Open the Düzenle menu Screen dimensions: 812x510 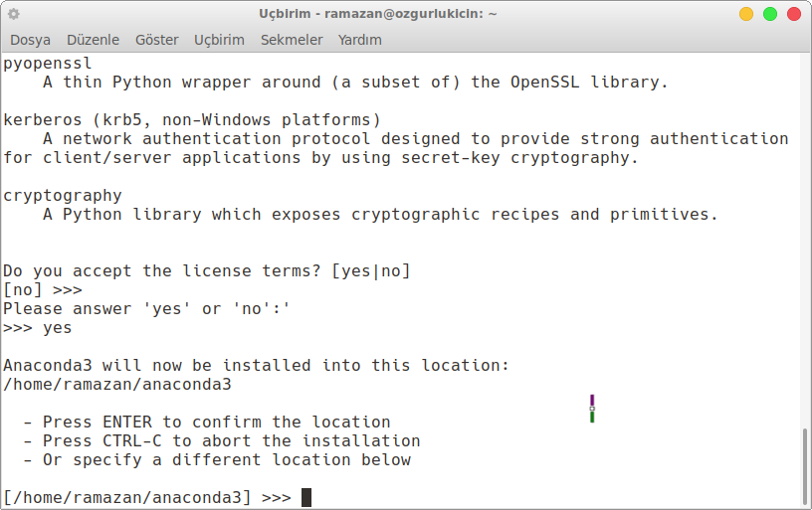pos(93,40)
